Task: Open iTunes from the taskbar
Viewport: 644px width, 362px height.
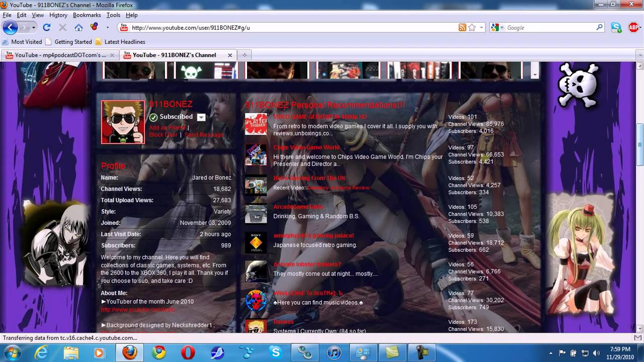Action: click(334, 352)
